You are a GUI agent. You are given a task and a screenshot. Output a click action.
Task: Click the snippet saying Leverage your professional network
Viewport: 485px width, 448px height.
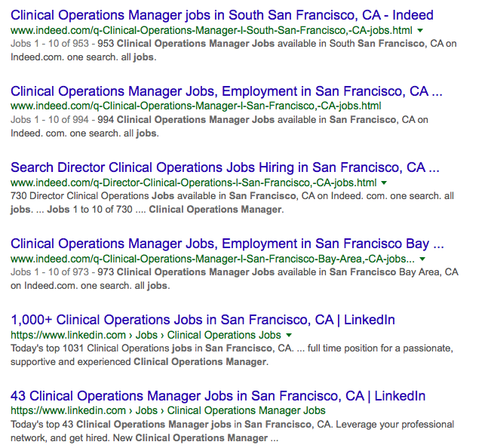click(x=232, y=431)
